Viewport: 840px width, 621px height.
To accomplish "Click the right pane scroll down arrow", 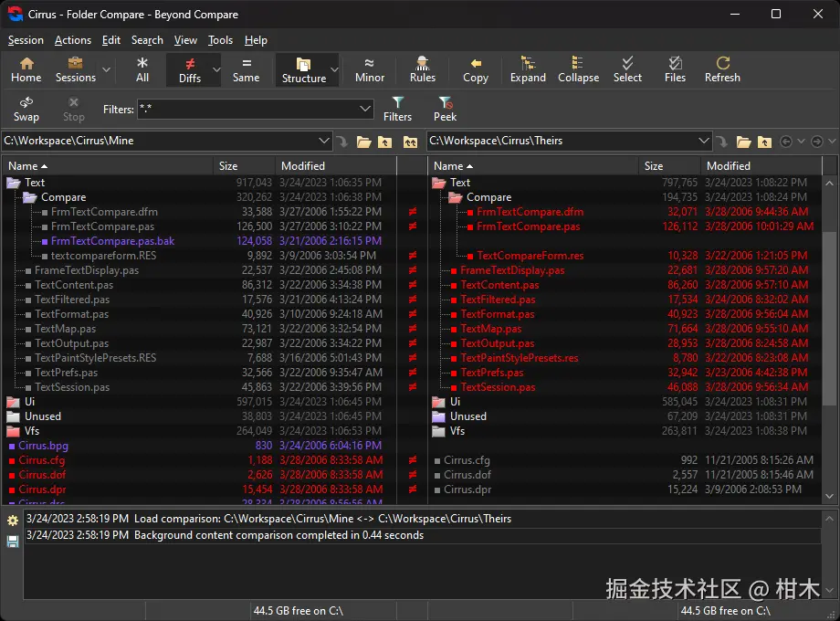I will click(829, 496).
